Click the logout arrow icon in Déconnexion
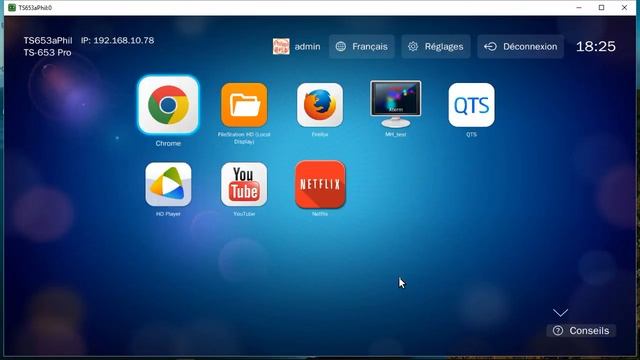 click(x=490, y=47)
